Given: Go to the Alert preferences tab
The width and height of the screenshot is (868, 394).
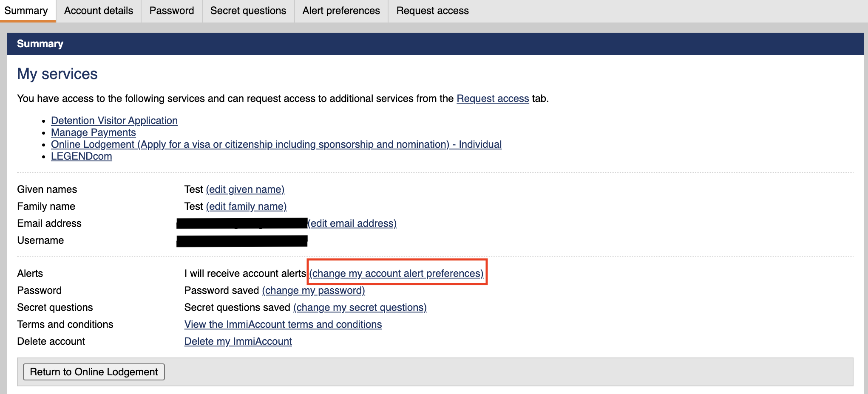Looking at the screenshot, I should click(x=341, y=11).
